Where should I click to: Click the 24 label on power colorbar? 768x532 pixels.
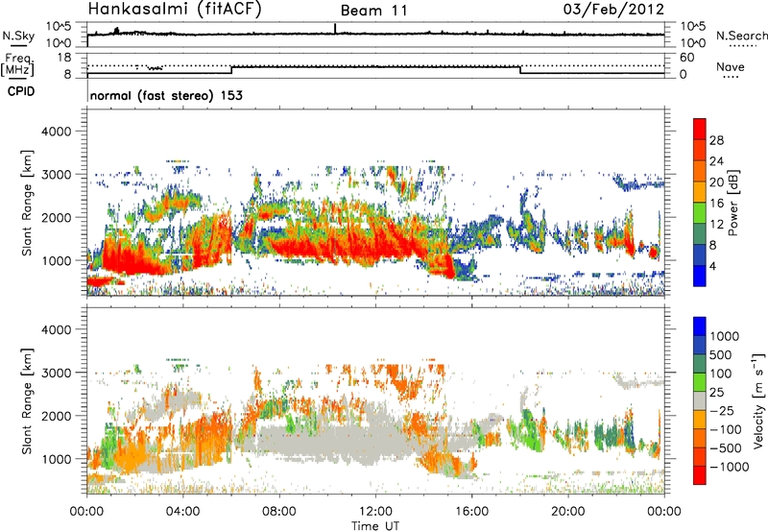[x=716, y=161]
